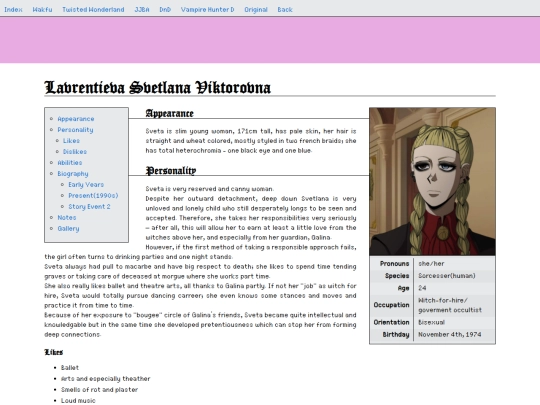
Task: Open the Dislikes contents entry
Action: click(75, 152)
